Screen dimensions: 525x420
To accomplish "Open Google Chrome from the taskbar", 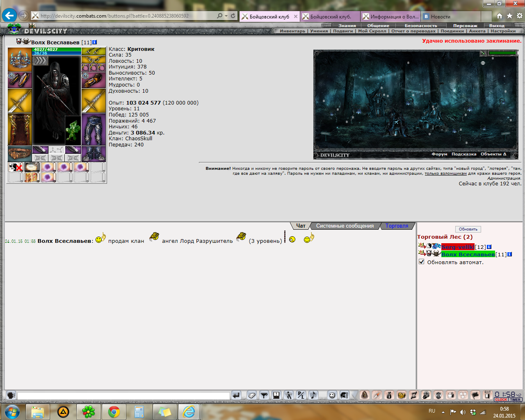I will tap(114, 411).
